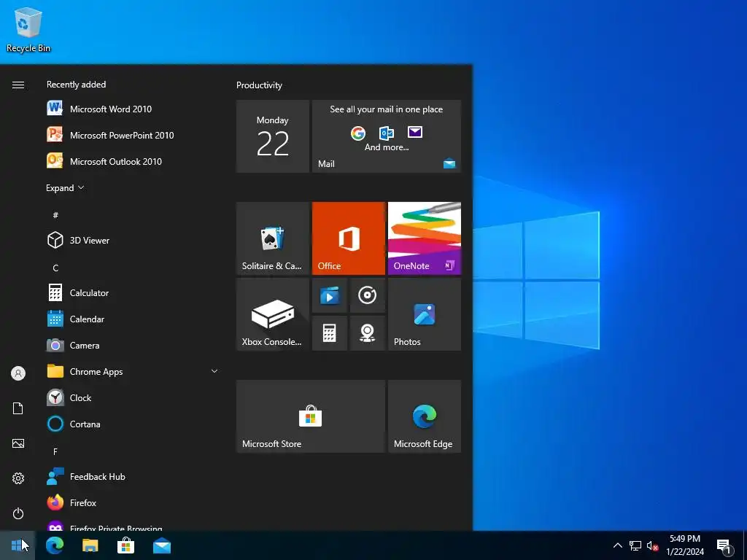Click the C letter header

[x=55, y=268]
